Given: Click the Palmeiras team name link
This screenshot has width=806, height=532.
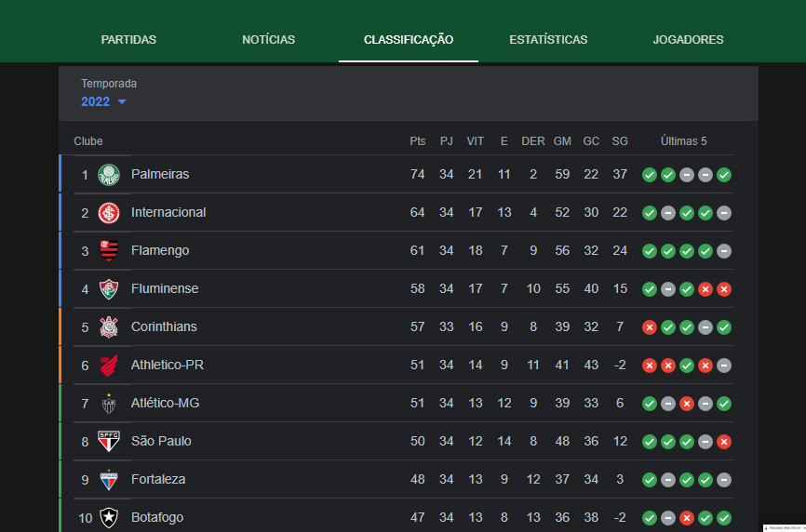Looking at the screenshot, I should coord(160,175).
